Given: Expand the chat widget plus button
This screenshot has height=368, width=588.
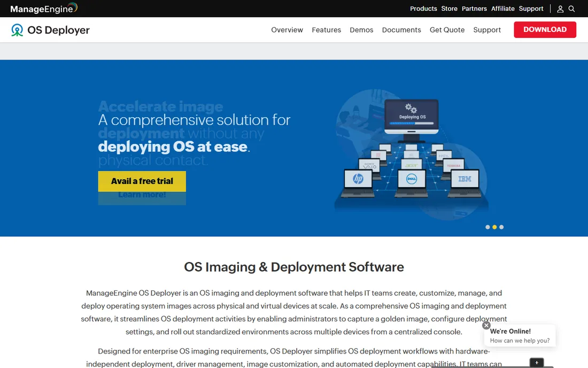Looking at the screenshot, I should [537, 363].
